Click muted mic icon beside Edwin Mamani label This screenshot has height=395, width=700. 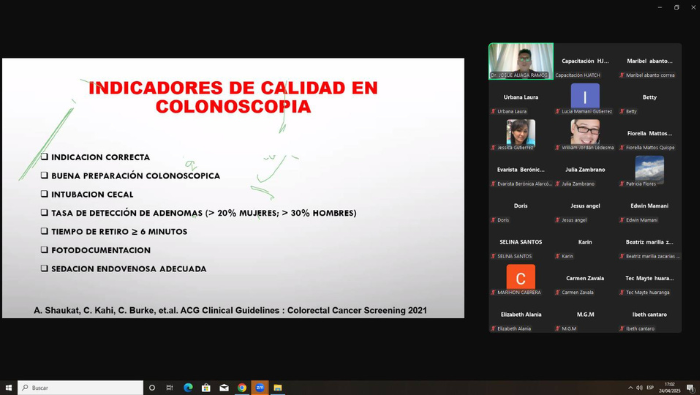pos(621,220)
